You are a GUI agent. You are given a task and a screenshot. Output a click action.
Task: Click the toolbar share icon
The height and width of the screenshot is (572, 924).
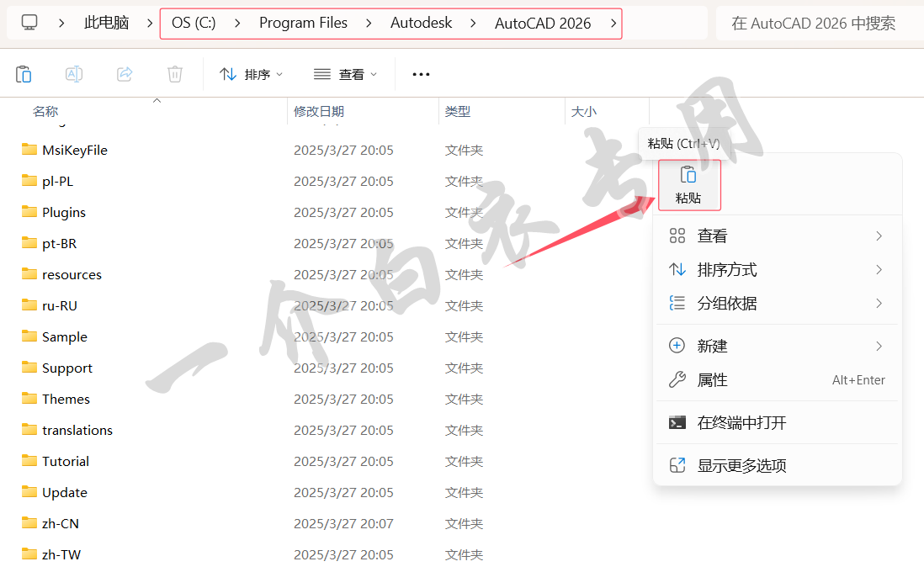click(x=125, y=74)
